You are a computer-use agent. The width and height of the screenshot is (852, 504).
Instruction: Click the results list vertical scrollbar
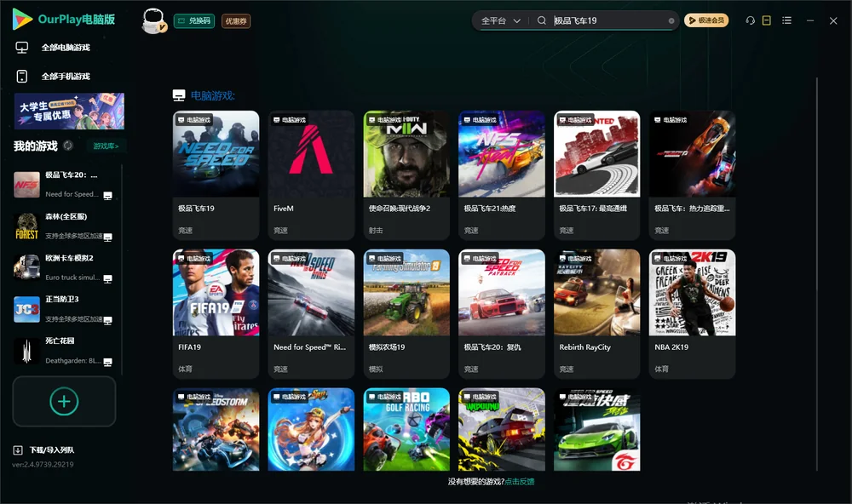click(817, 274)
